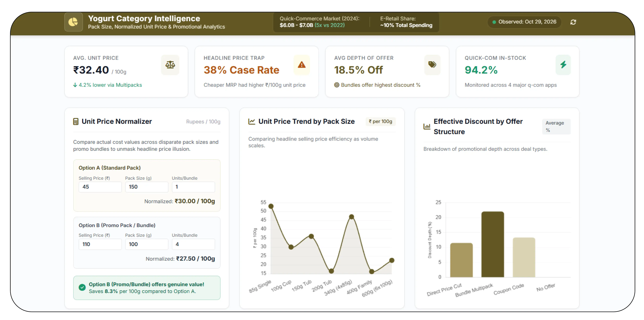Edit Option B Selling Price field
The width and height of the screenshot is (644, 320).
(x=100, y=244)
